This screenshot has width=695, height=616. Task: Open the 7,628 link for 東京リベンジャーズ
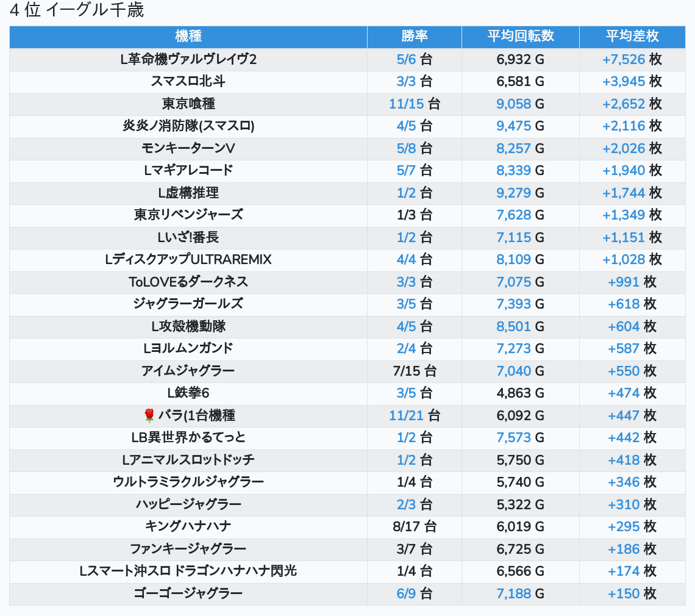513,215
